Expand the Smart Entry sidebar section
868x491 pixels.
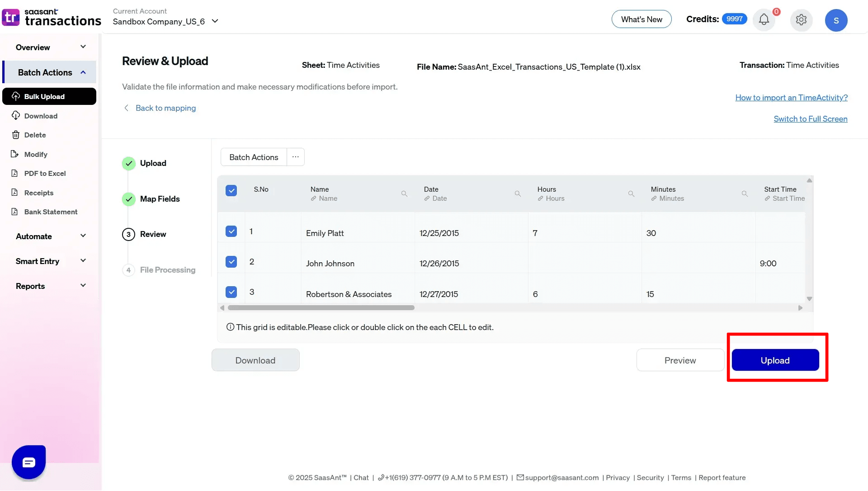pos(51,261)
